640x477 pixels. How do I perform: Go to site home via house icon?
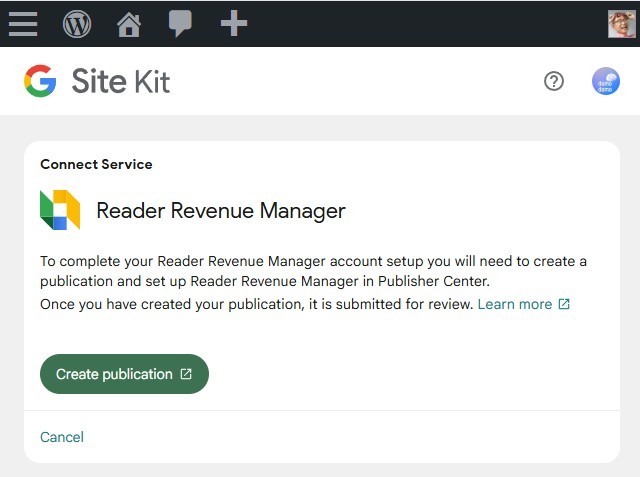(129, 24)
